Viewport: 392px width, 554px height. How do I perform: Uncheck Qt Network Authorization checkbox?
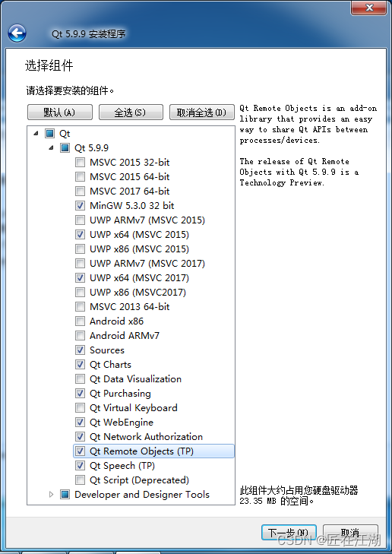click(x=81, y=437)
